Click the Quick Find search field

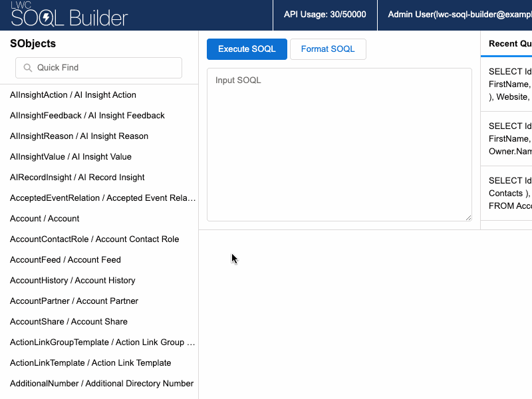(98, 68)
